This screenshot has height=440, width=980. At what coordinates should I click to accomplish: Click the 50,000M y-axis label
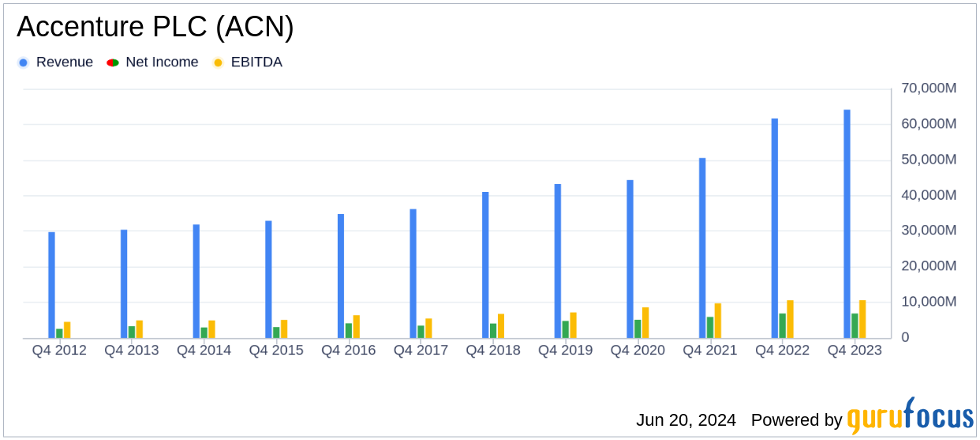(927, 160)
